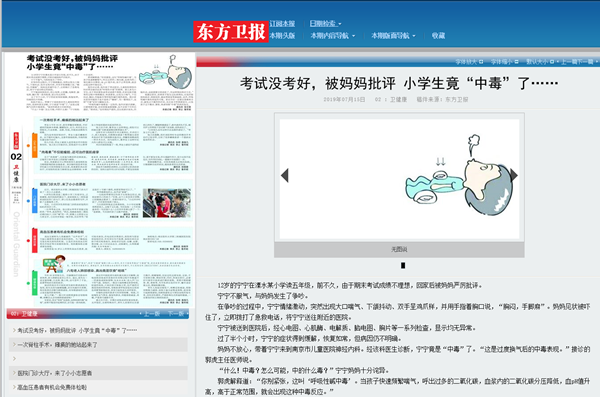The image size is (600, 397).
Task: Open list item 高血压患者有机会免费体检啦
Action: (52, 387)
